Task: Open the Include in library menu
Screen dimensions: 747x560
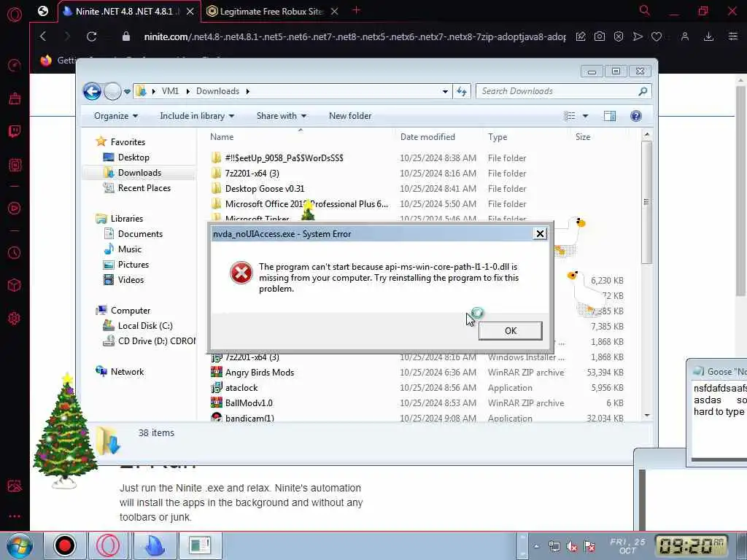Action: click(x=197, y=116)
